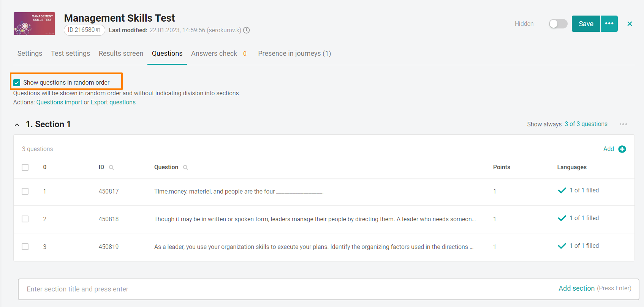Click the plus icon to add a question
This screenshot has height=307, width=644.
(622, 149)
